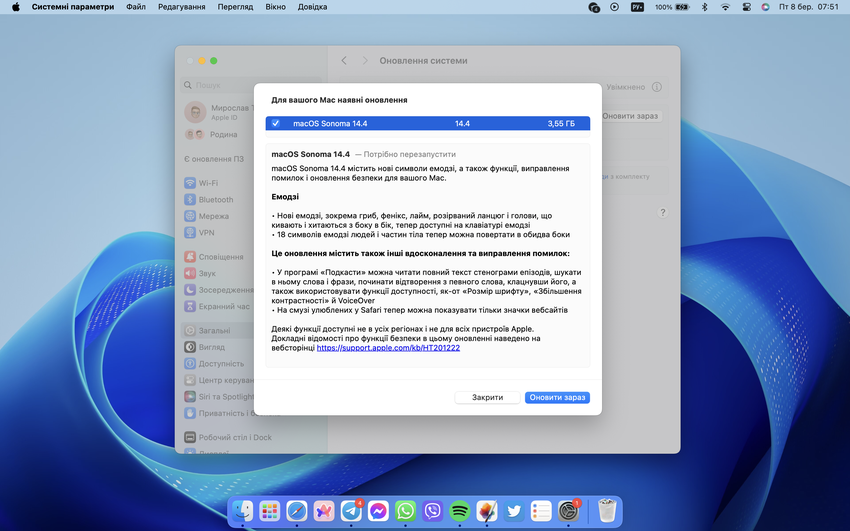Click the date and time in menu bar
This screenshot has width=850, height=531.
click(807, 7)
